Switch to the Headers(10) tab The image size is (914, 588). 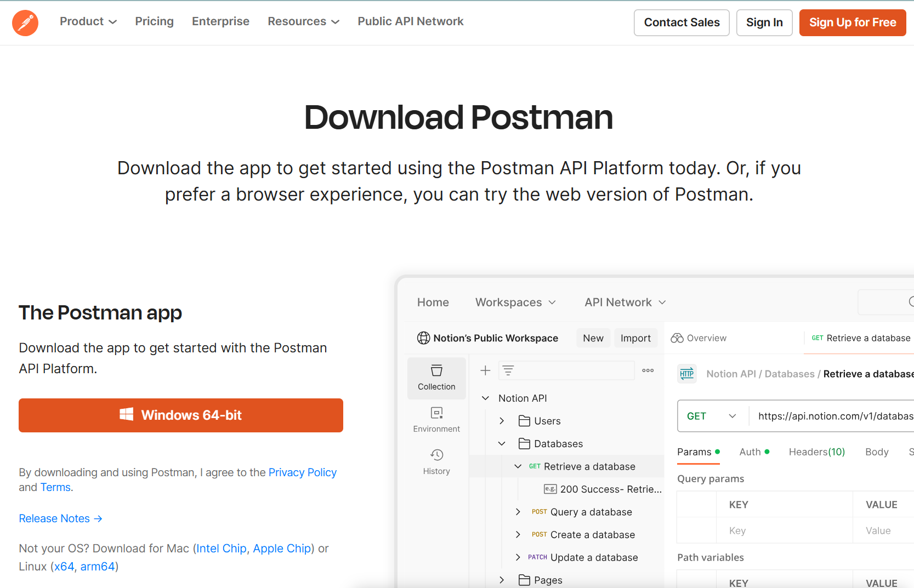pos(817,452)
